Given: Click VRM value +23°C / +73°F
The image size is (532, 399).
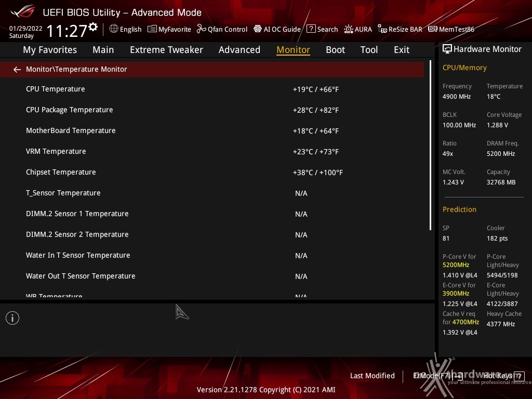Looking at the screenshot, I should click(x=316, y=152).
